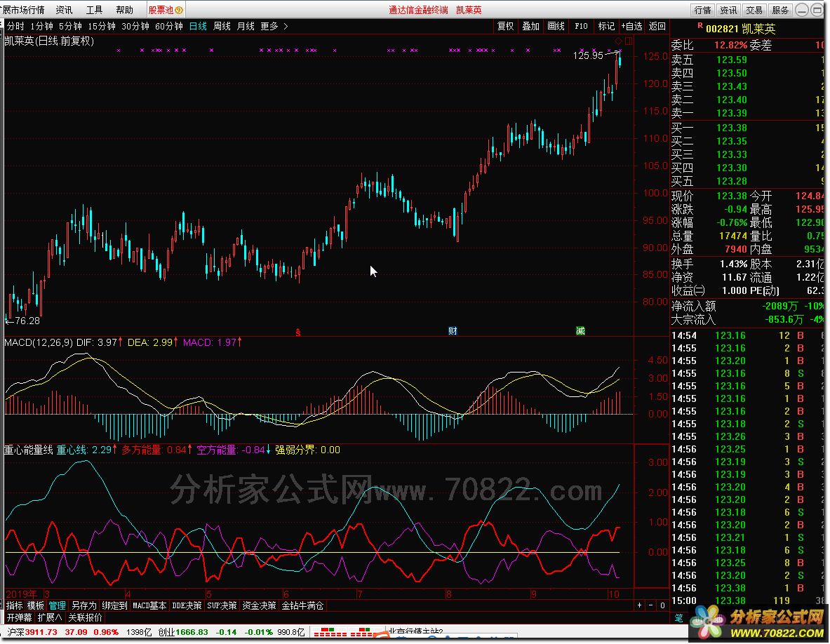
Task: Open the F10 company info
Action: click(x=581, y=26)
